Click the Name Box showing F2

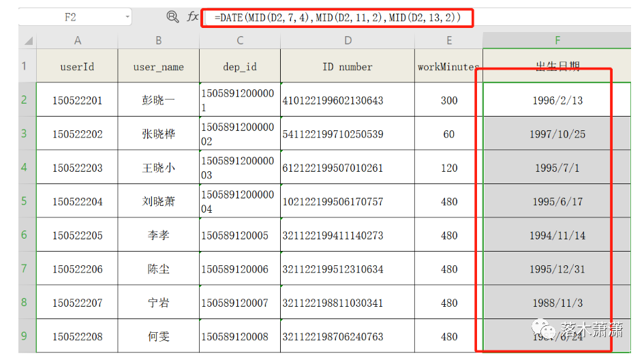click(x=71, y=17)
